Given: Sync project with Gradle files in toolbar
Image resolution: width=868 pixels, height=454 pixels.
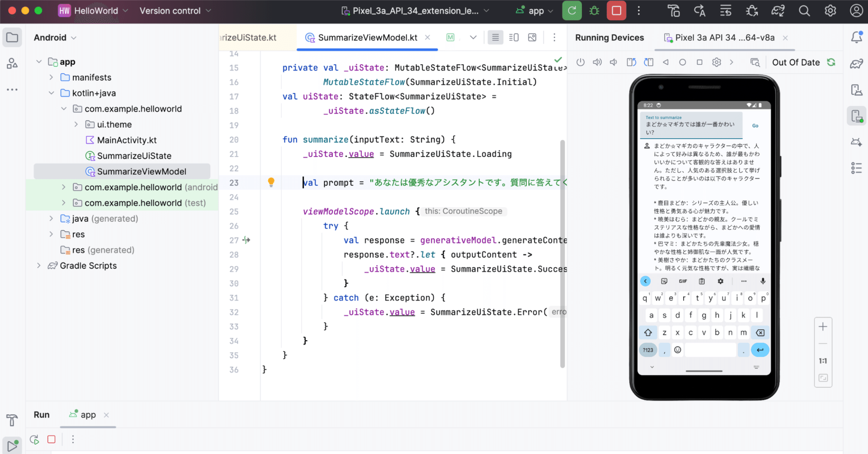Looking at the screenshot, I should 778,10.
